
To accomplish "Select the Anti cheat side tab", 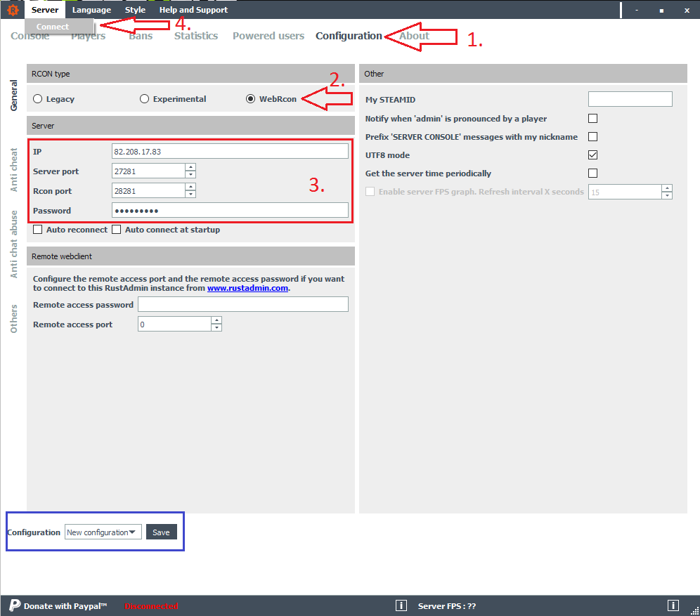I will (14, 170).
